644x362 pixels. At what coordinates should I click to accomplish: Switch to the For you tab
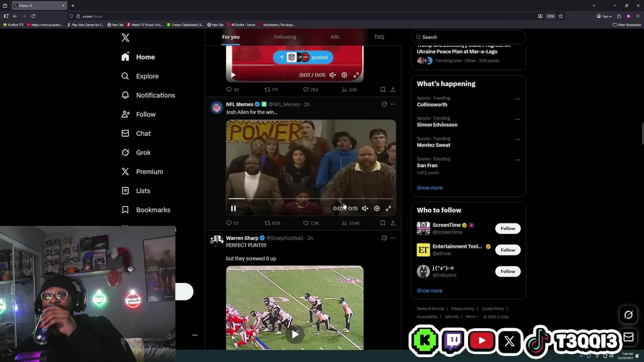click(x=231, y=37)
